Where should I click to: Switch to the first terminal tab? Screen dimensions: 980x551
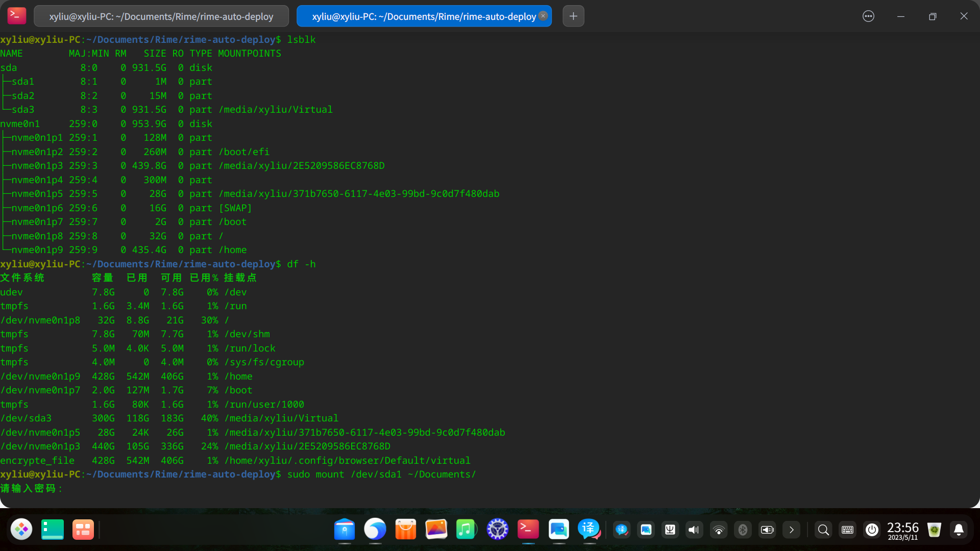pos(161,16)
